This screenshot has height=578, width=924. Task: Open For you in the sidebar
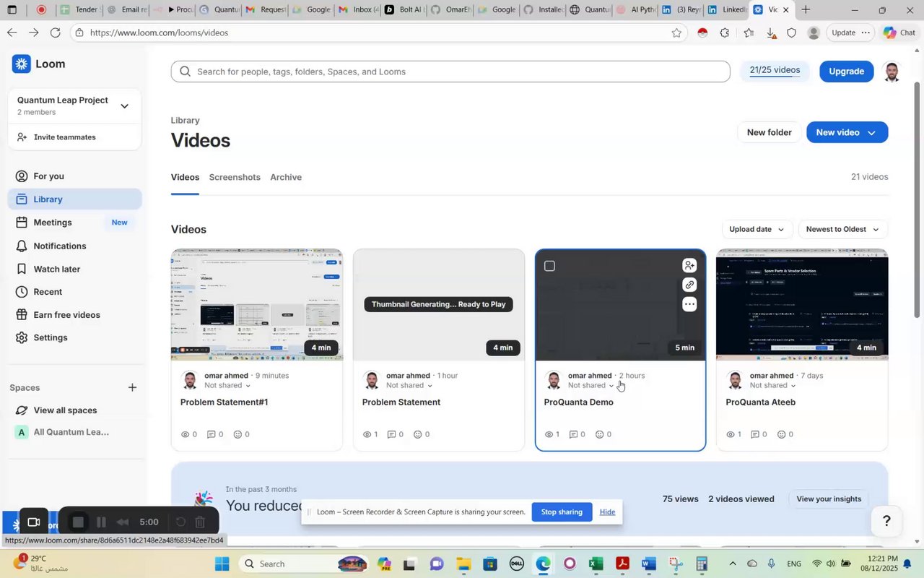75,176
